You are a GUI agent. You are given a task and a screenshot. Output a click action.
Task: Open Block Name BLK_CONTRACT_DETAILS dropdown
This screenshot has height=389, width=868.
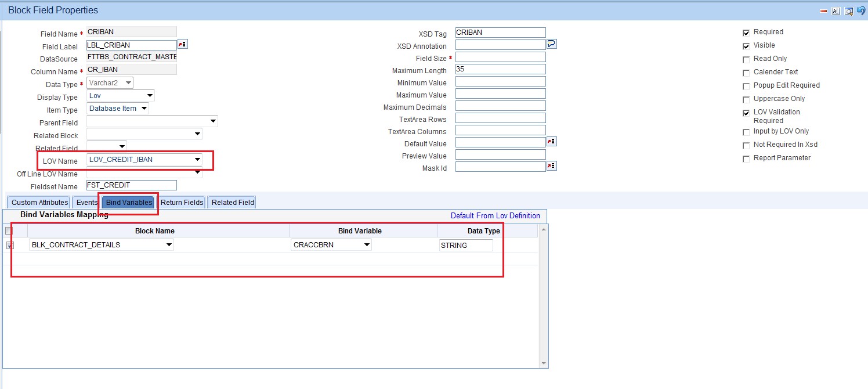tap(102, 245)
